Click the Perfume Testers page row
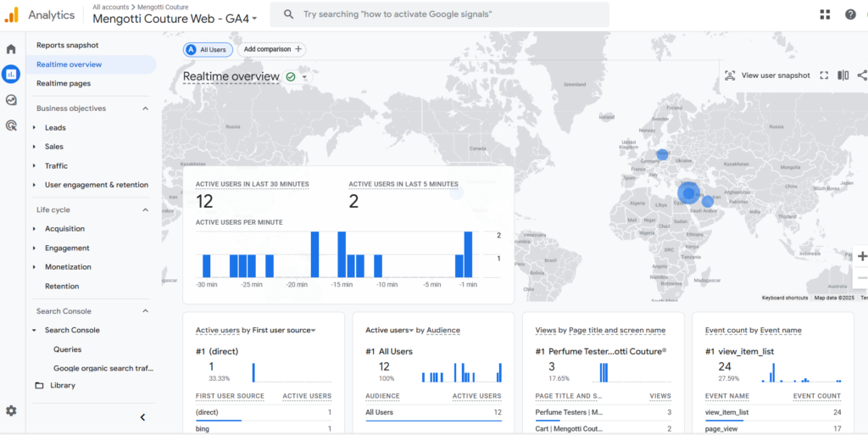 (603, 412)
